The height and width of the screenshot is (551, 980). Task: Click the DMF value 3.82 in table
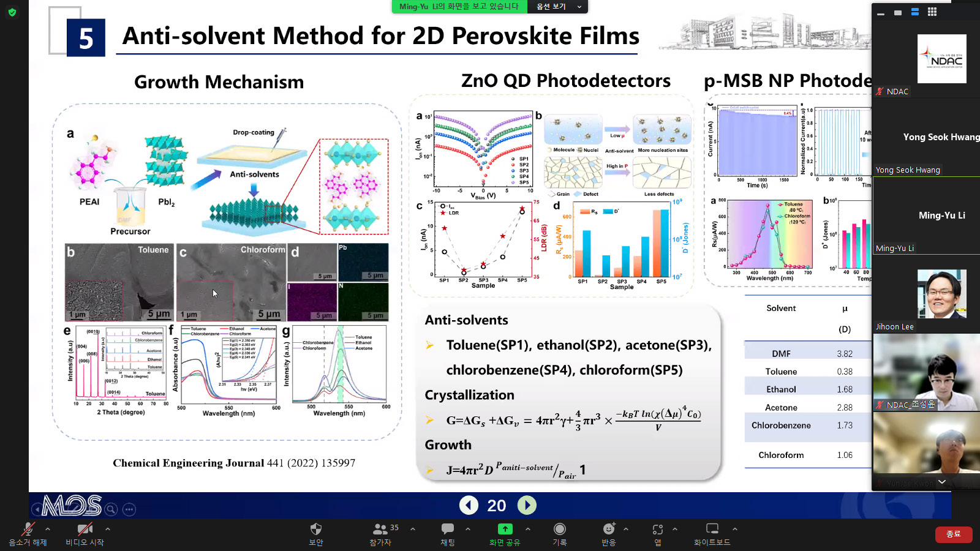pyautogui.click(x=845, y=354)
